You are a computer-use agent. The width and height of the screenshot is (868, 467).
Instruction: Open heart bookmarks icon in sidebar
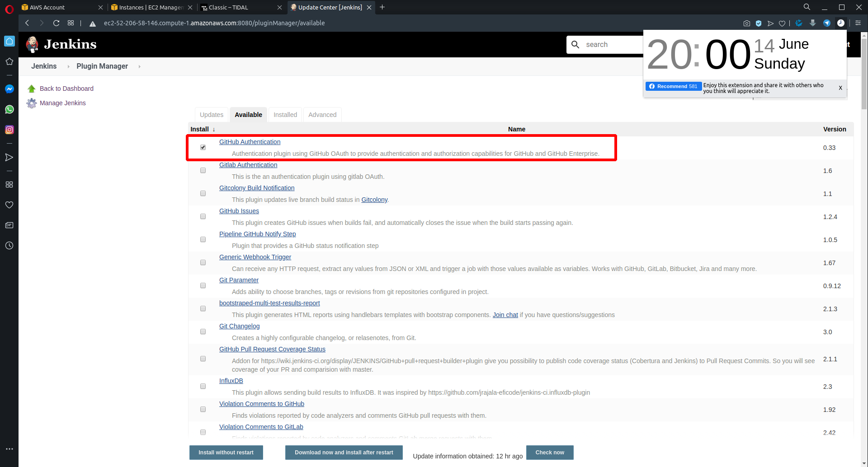(x=9, y=205)
